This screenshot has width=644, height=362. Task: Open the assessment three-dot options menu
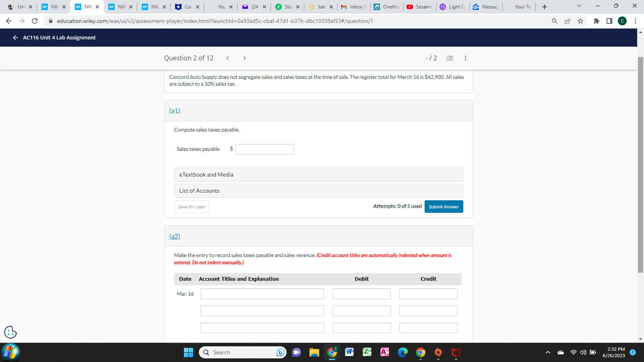tap(465, 58)
